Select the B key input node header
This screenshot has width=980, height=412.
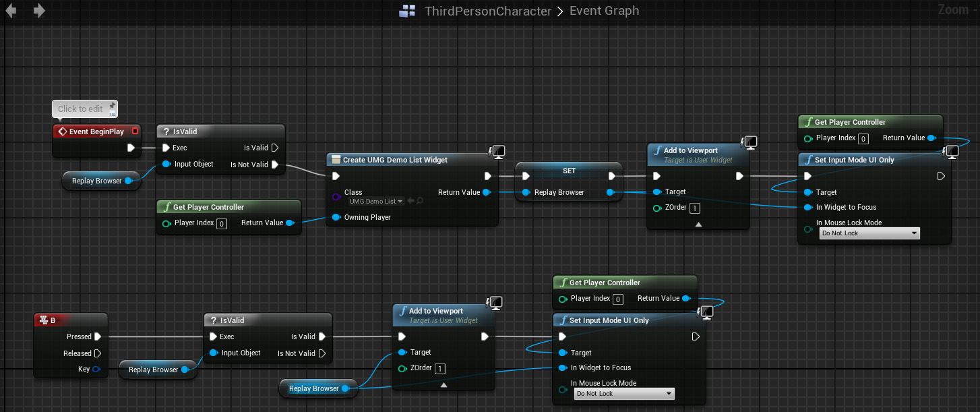[71, 320]
